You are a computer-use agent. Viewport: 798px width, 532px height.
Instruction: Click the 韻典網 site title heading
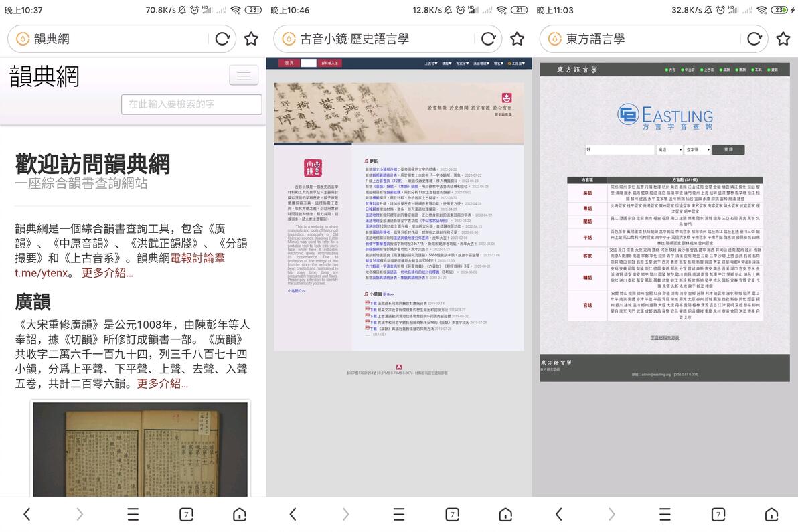click(x=44, y=76)
